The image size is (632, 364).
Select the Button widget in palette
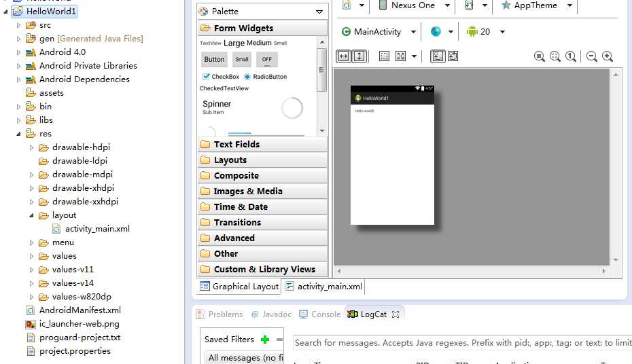tap(214, 60)
